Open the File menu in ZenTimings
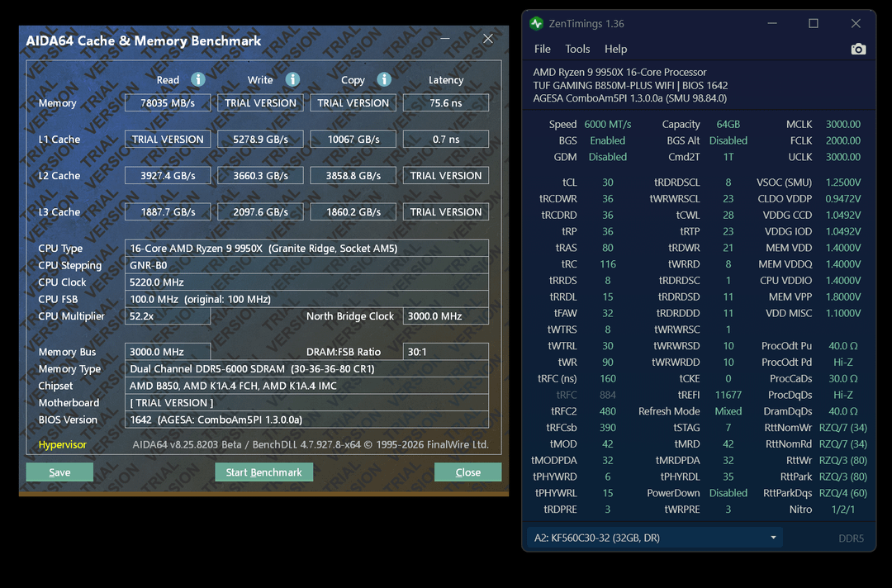Image resolution: width=892 pixels, height=588 pixels. (542, 49)
